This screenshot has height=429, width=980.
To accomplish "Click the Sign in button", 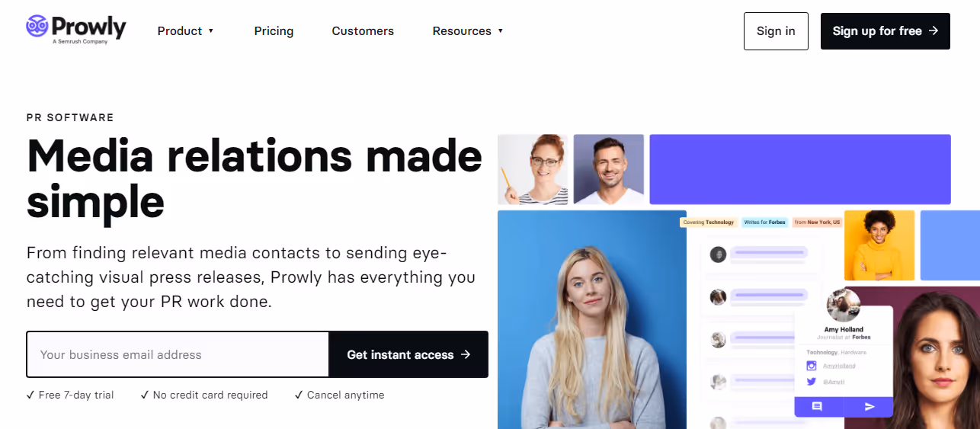I will pyautogui.click(x=776, y=31).
